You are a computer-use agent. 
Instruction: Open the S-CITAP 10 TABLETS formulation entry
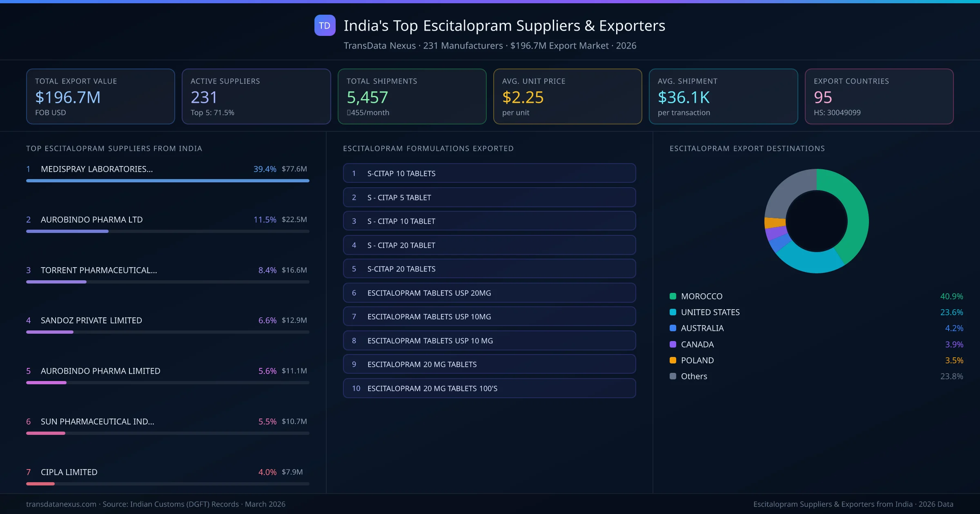click(x=489, y=173)
